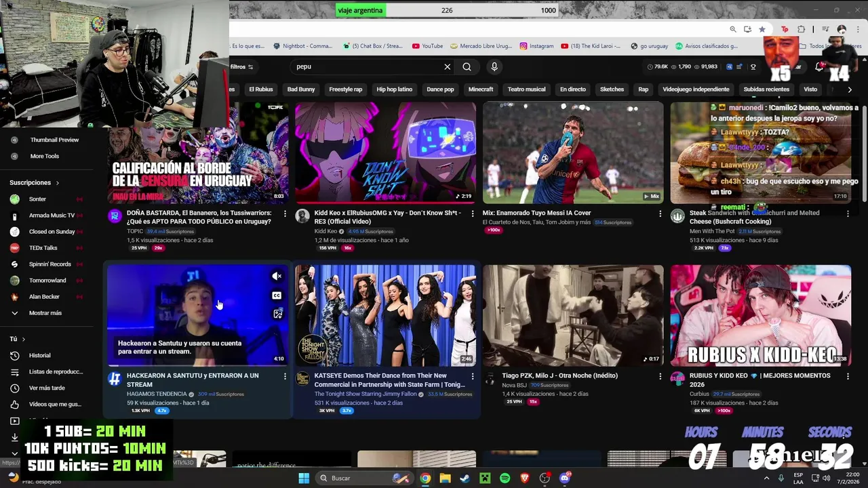
Task: Select the Dance pop chip
Action: tap(440, 89)
